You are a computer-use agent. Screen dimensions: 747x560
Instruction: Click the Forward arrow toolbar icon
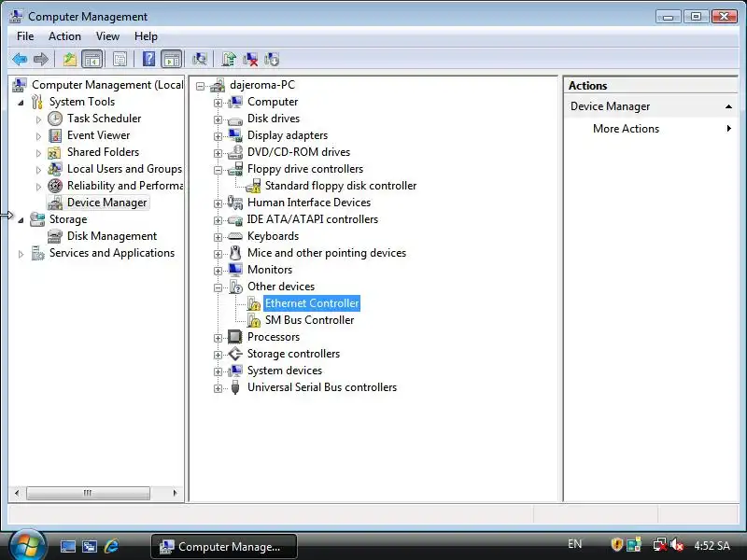click(41, 60)
